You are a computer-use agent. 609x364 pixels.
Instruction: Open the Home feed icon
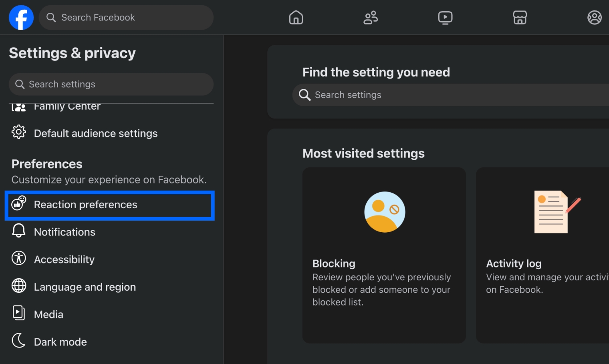[296, 17]
